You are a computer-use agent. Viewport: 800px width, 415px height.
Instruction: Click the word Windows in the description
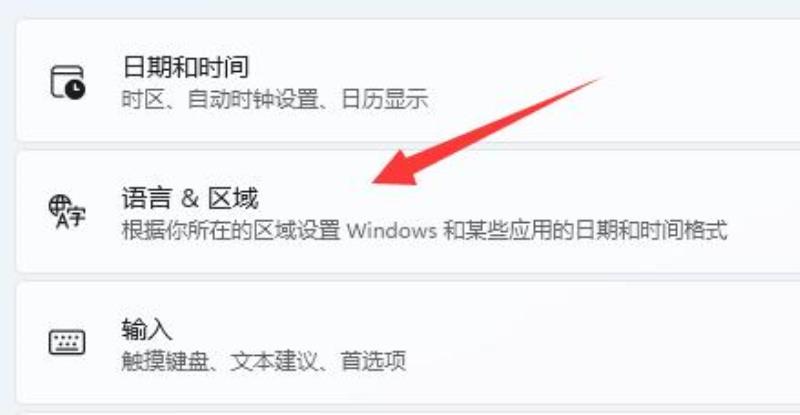tap(392, 231)
